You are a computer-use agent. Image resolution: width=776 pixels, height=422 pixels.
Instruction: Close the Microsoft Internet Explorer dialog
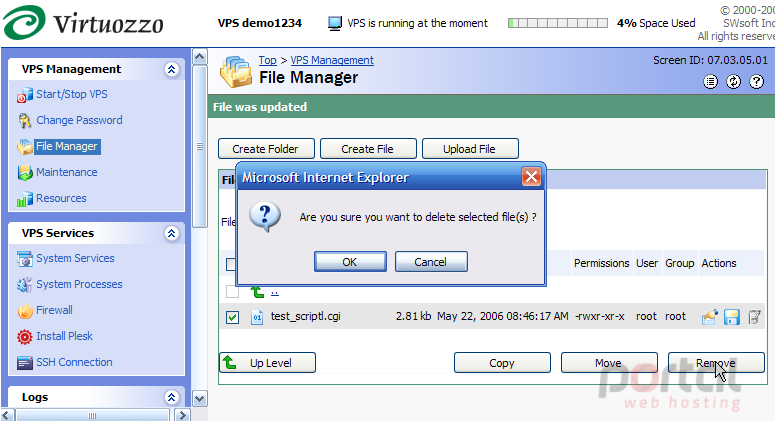(531, 177)
